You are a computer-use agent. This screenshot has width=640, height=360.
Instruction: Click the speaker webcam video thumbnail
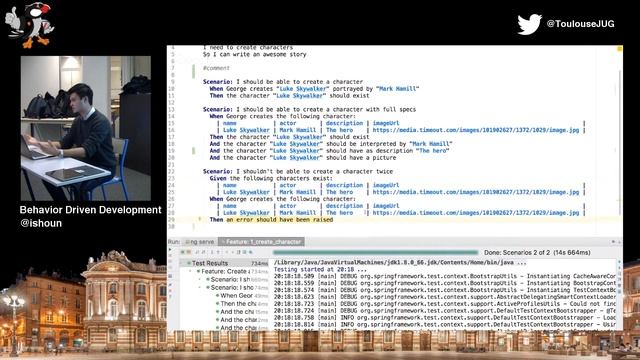[86, 128]
